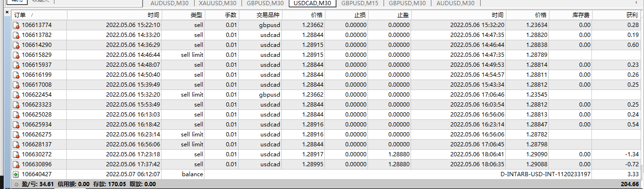The image size is (644, 189).
Task: Click close time 2022.05.06 15:32:20
Action: pos(477,25)
